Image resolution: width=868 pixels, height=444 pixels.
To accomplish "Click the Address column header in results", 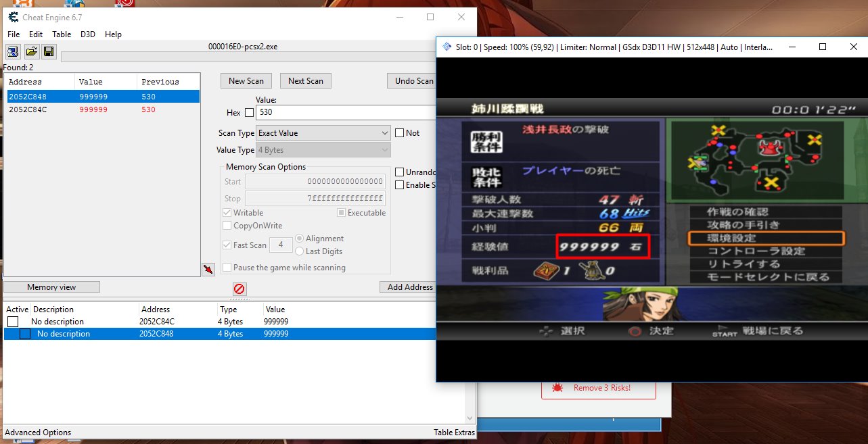I will 40,82.
